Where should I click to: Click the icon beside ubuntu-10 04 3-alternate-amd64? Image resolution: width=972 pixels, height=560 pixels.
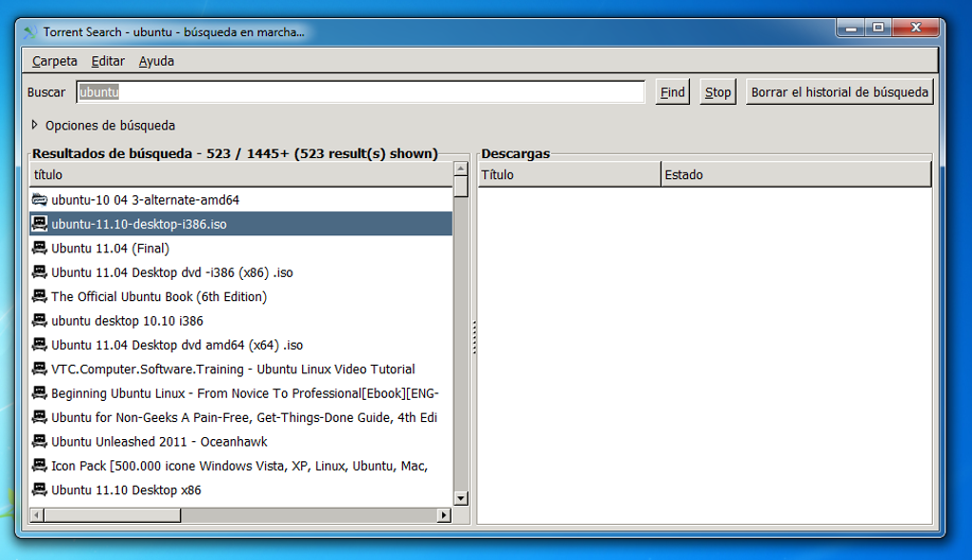click(x=40, y=199)
